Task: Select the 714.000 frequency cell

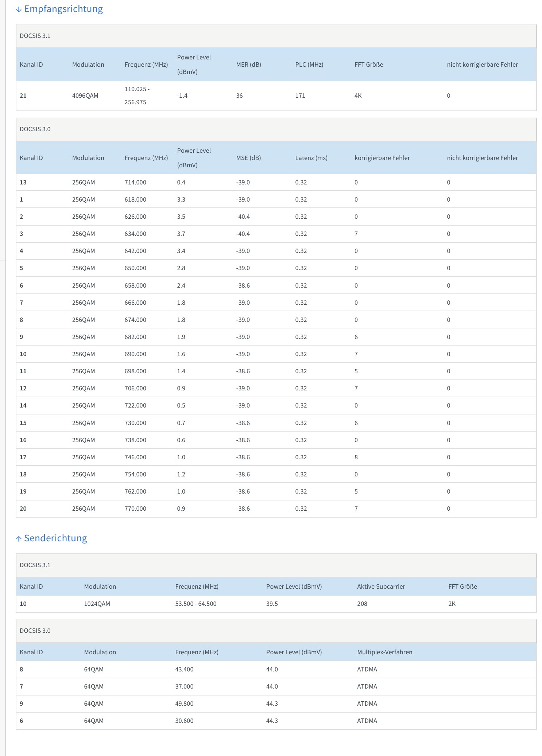Action: (x=135, y=182)
